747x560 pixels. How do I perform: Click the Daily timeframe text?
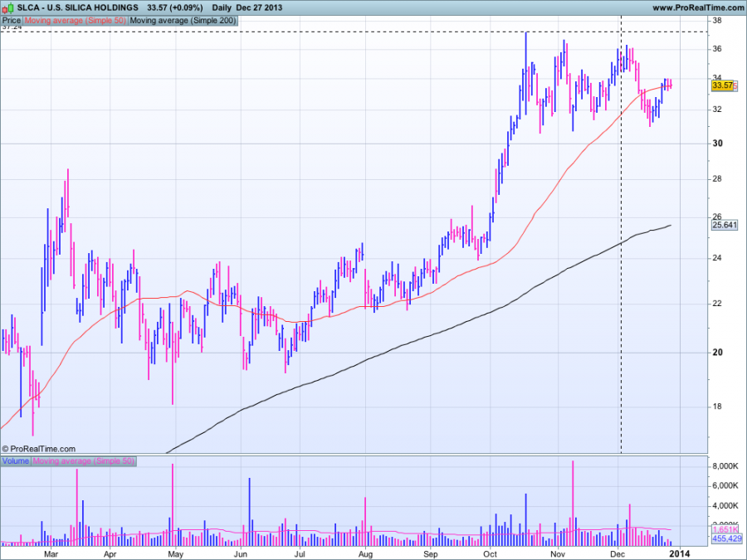click(x=222, y=7)
